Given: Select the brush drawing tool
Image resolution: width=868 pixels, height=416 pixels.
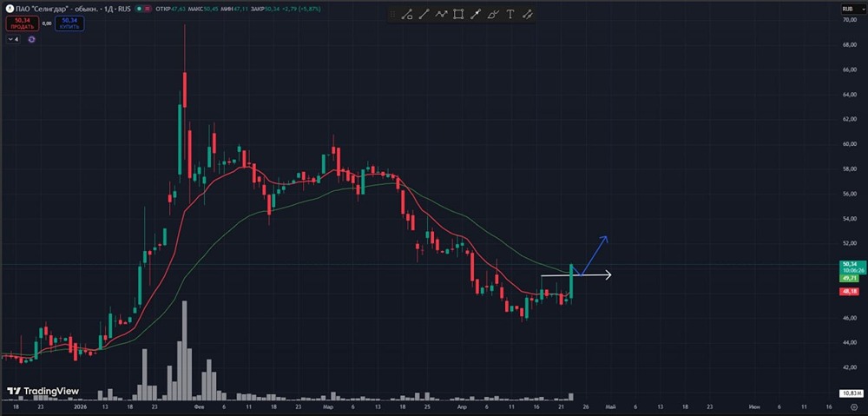Looking at the screenshot, I should click(x=493, y=15).
